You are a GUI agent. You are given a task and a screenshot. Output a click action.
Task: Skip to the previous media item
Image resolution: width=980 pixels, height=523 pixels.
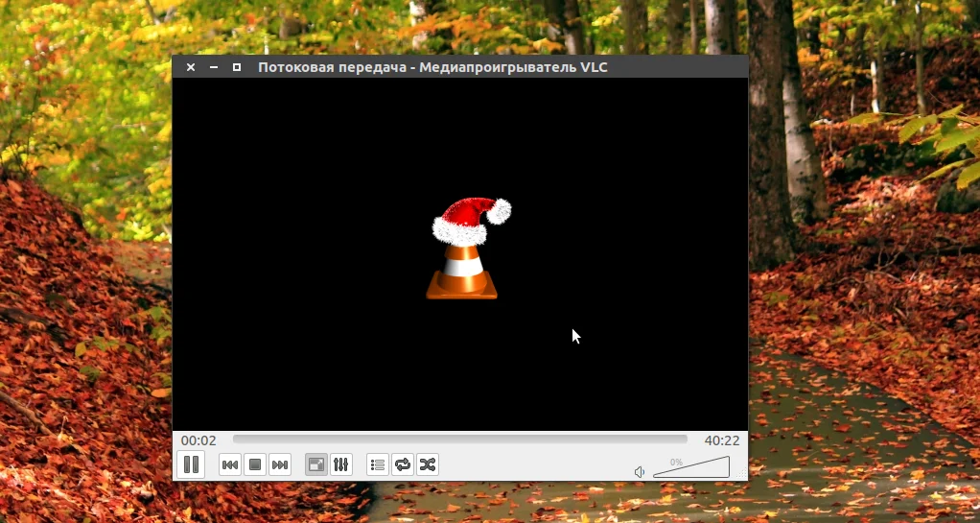(x=230, y=464)
